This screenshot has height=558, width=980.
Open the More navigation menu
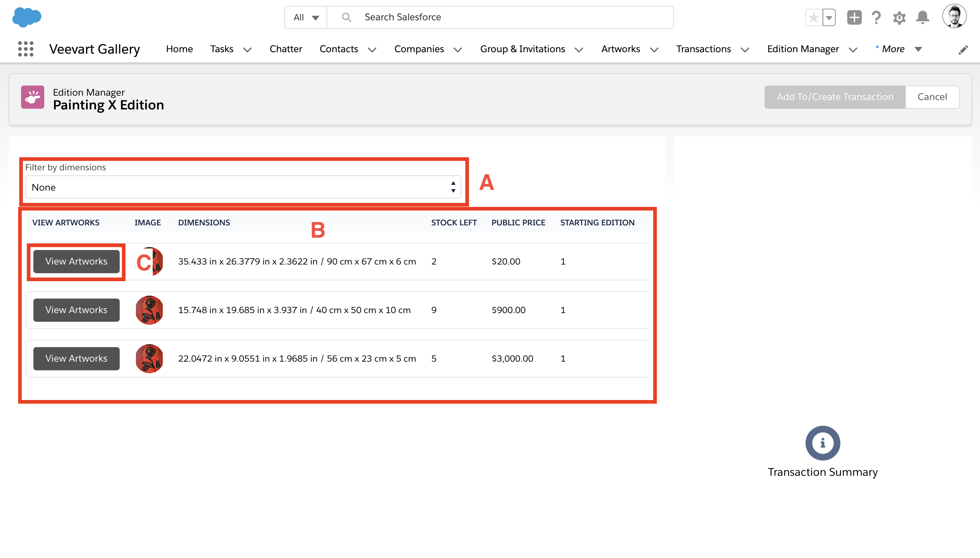(x=894, y=49)
